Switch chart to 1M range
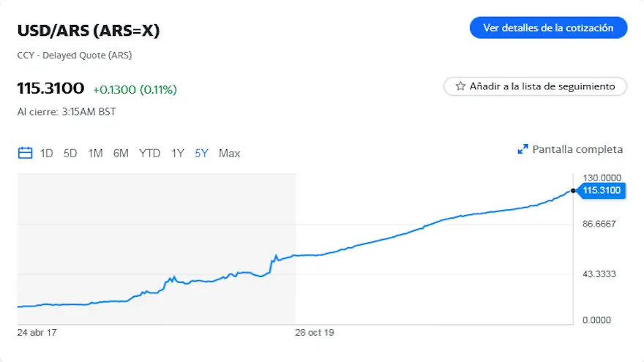The width and height of the screenshot is (644, 362). [95, 153]
